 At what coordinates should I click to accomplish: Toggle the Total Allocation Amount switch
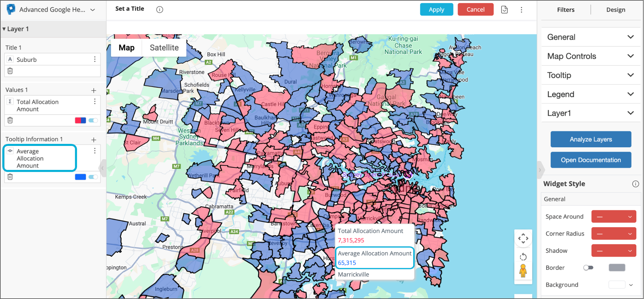pyautogui.click(x=93, y=120)
